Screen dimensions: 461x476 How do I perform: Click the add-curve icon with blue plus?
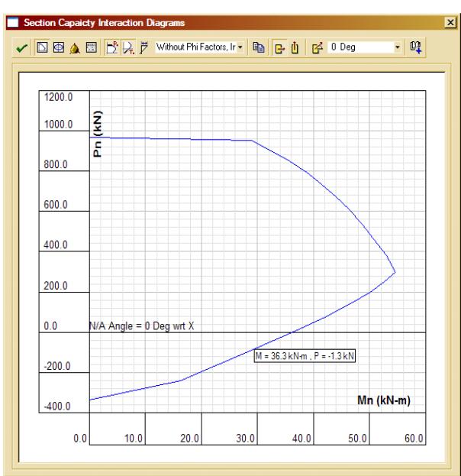coord(415,47)
